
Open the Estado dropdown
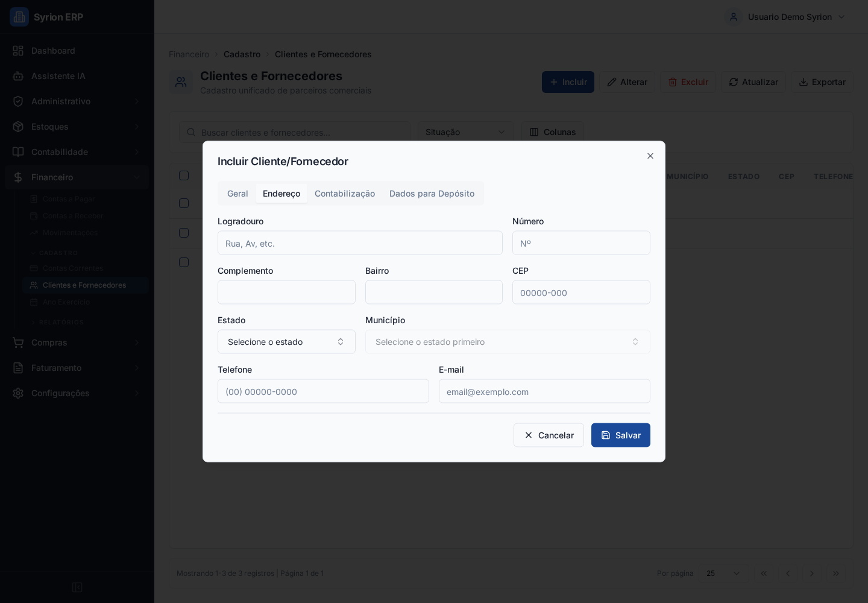(x=286, y=342)
